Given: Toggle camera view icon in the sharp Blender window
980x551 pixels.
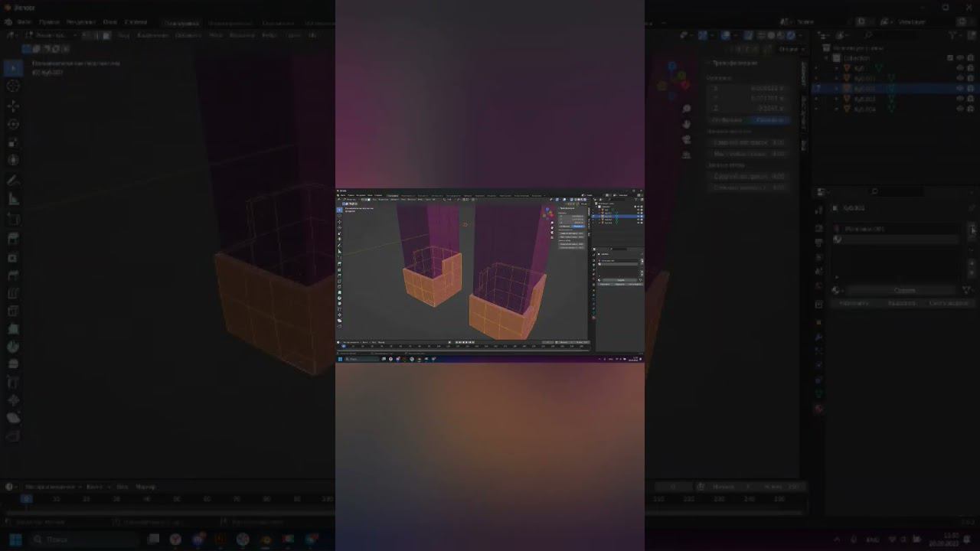Looking at the screenshot, I should [x=552, y=233].
